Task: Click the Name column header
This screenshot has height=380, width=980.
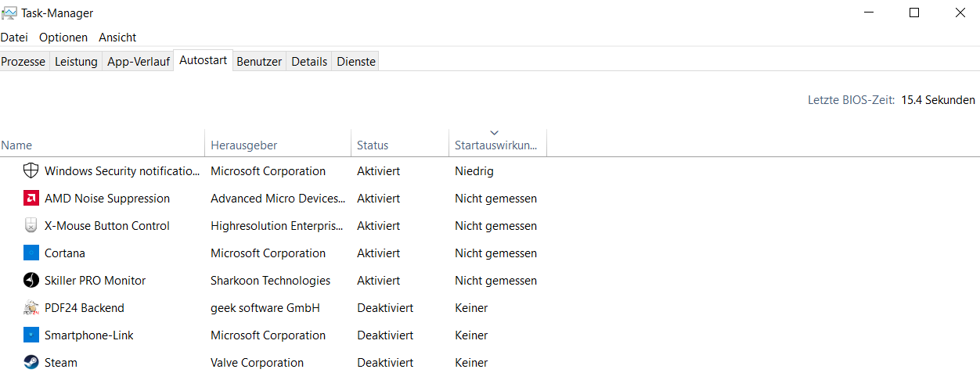Action: 17,145
